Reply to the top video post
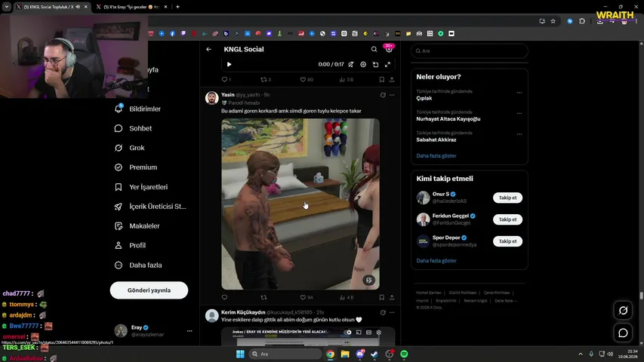 pyautogui.click(x=226, y=80)
